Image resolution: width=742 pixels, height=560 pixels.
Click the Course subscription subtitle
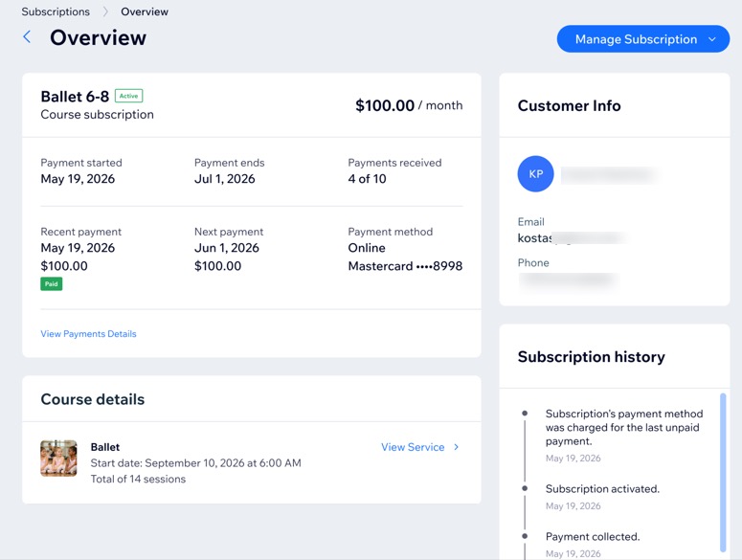click(x=97, y=115)
